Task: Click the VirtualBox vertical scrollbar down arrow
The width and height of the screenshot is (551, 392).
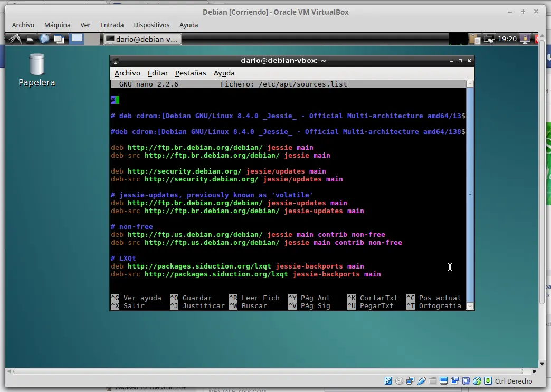Action: click(x=542, y=364)
